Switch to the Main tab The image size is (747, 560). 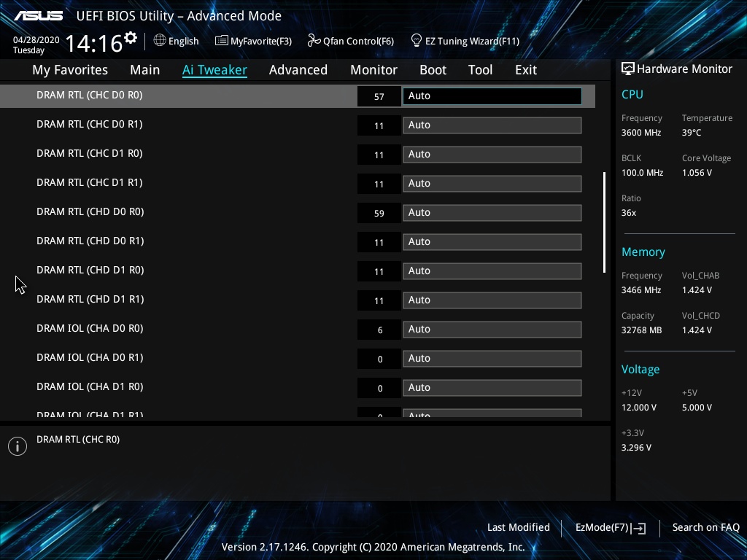(x=145, y=69)
